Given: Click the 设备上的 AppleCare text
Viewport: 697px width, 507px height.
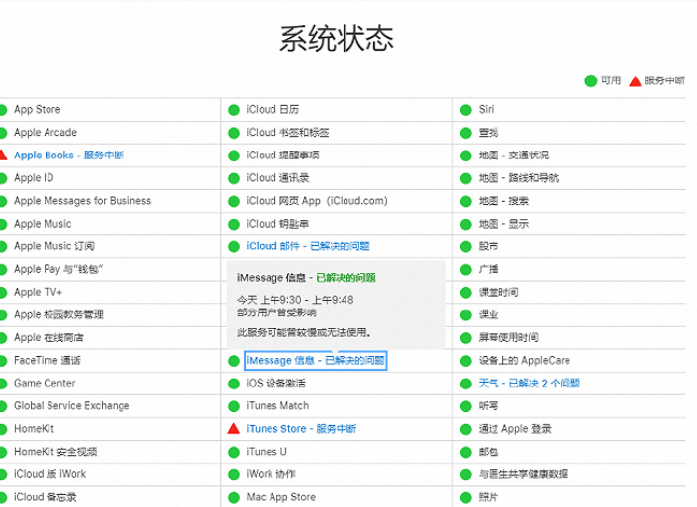Looking at the screenshot, I should (524, 360).
